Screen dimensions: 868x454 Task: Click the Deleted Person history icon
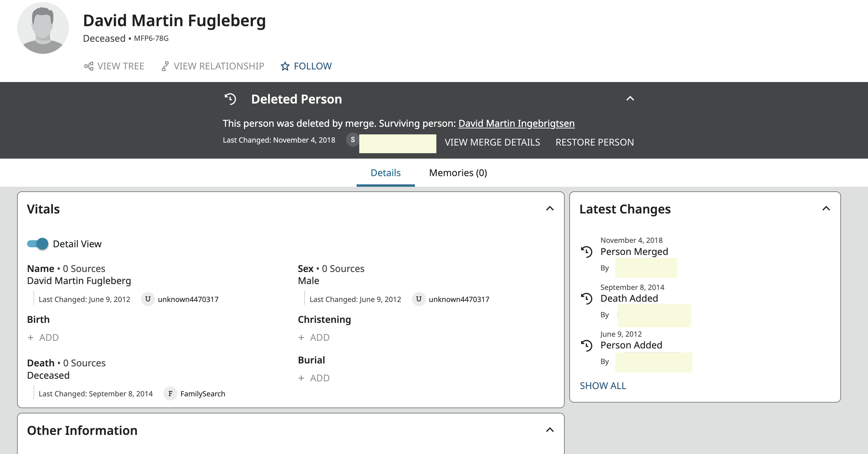click(x=230, y=99)
